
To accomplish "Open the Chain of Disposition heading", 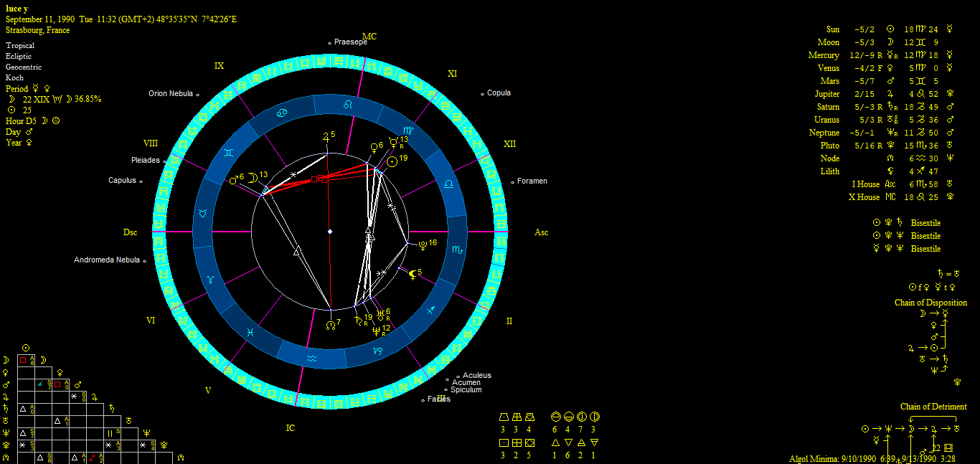I will [930, 303].
